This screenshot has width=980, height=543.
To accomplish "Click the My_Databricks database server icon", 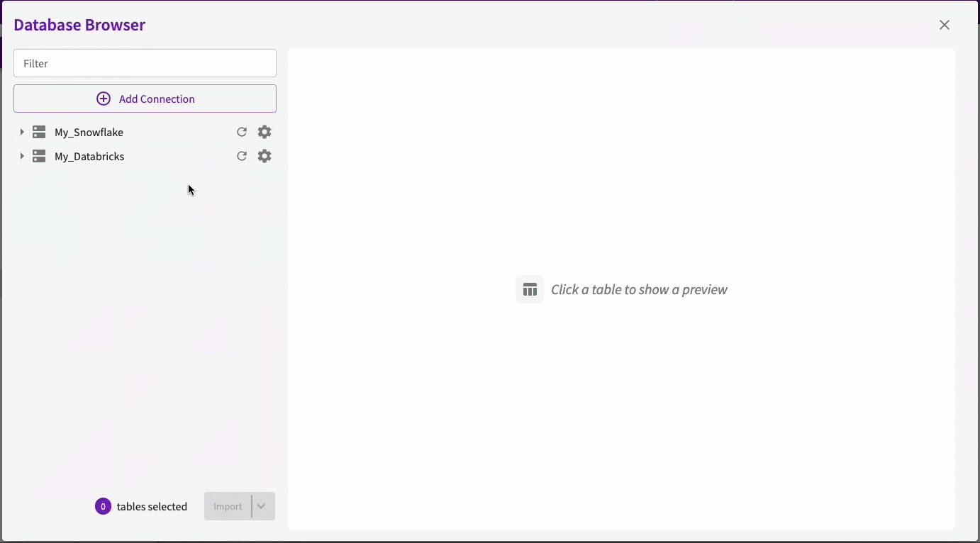I will pos(40,156).
